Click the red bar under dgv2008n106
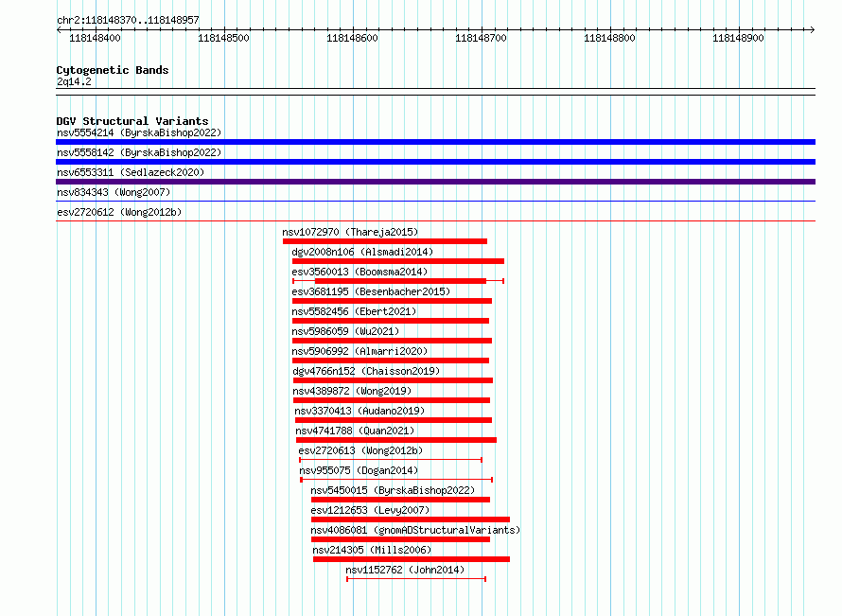The image size is (842, 616). click(398, 261)
